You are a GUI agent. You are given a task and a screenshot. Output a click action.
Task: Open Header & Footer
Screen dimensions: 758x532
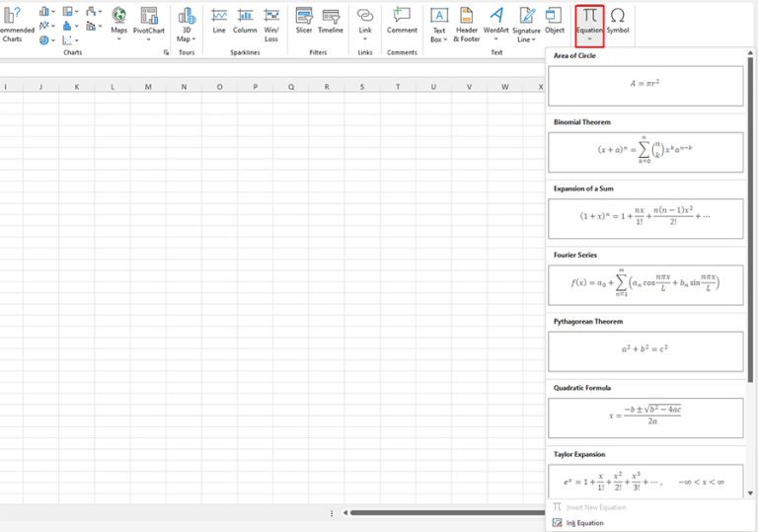click(467, 24)
